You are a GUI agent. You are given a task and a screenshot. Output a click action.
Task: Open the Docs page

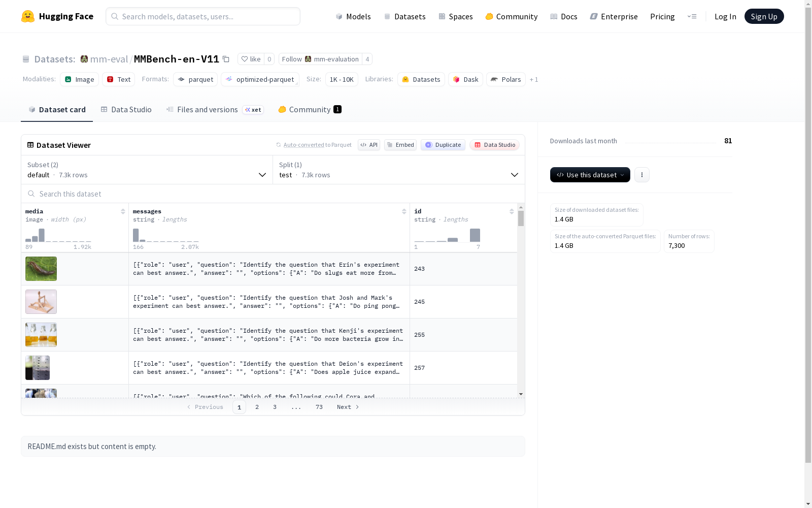click(x=564, y=16)
